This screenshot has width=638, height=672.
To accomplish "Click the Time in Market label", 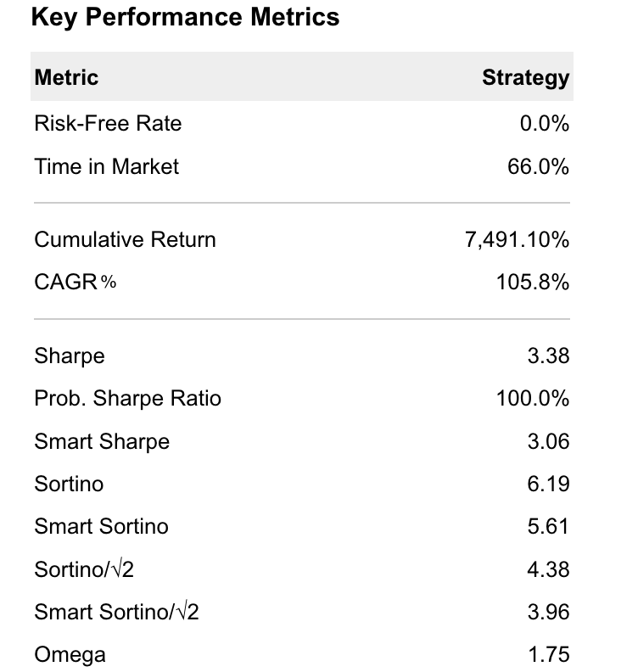I will click(106, 165).
